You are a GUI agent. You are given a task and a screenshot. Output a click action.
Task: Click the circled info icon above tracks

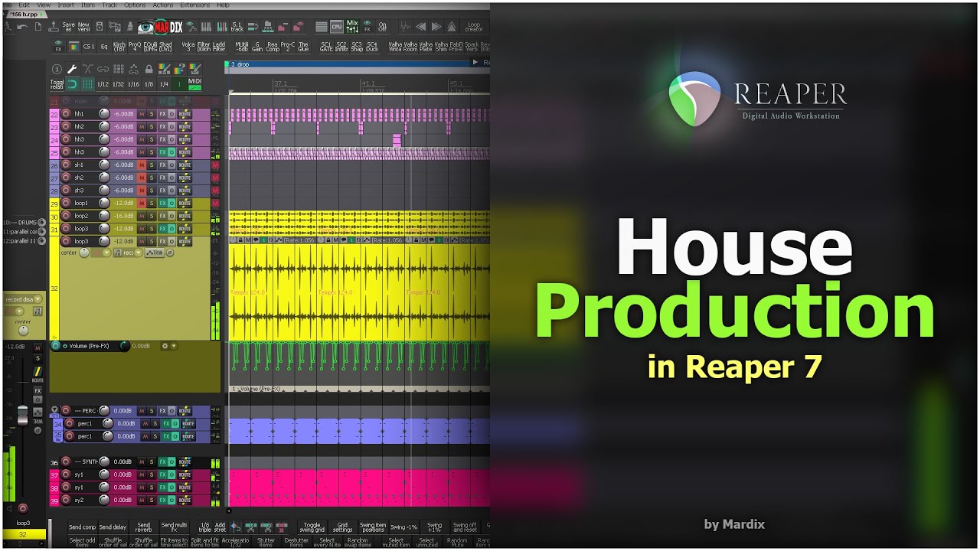point(57,69)
